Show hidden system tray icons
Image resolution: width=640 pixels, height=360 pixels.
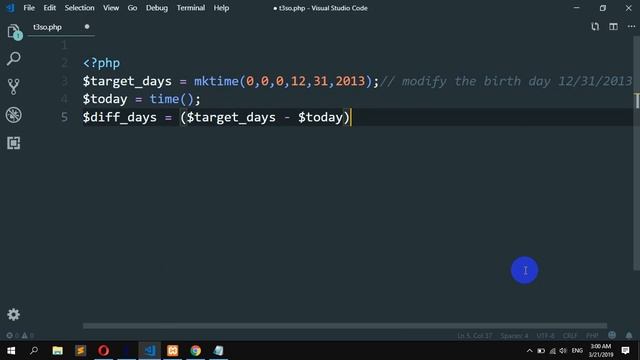point(529,351)
